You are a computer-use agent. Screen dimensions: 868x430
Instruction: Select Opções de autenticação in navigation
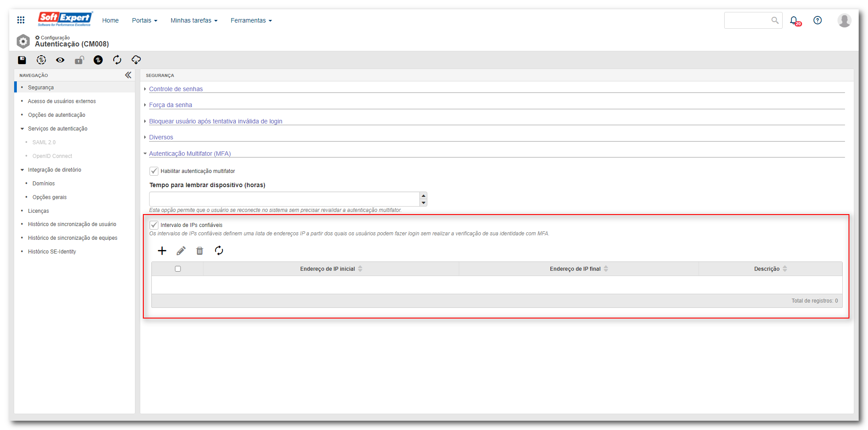(x=57, y=115)
